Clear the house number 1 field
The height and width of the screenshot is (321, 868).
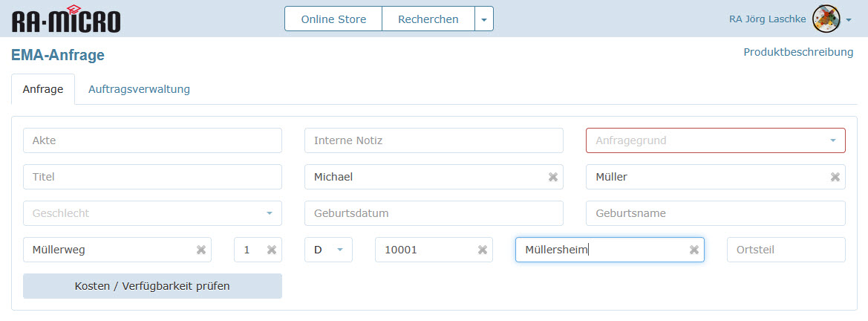pos(271,250)
